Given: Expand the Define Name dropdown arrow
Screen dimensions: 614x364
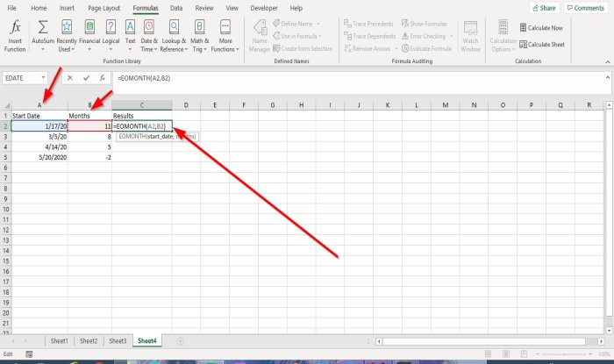Looking at the screenshot, I should (318, 24).
